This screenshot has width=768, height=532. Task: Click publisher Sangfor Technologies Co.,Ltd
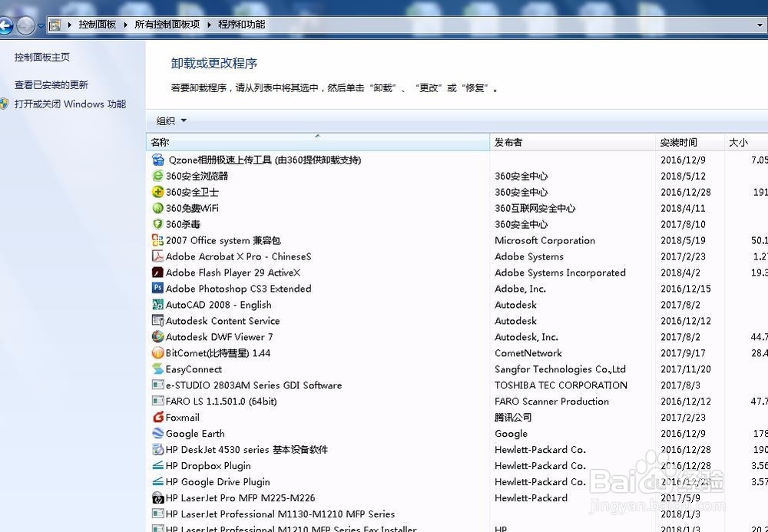[561, 369]
